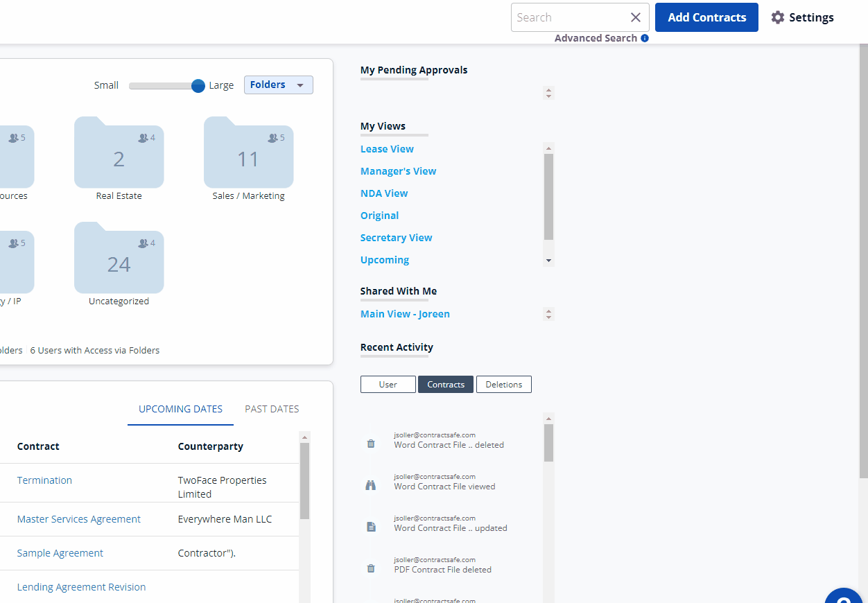Open the Sales / Marketing folder

[248, 154]
